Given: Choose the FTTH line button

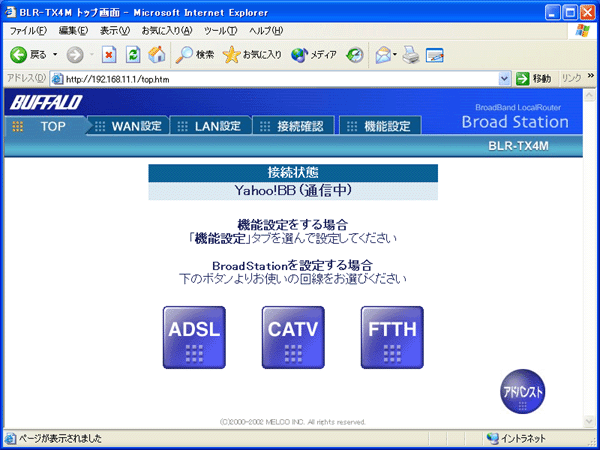Looking at the screenshot, I should [x=392, y=338].
